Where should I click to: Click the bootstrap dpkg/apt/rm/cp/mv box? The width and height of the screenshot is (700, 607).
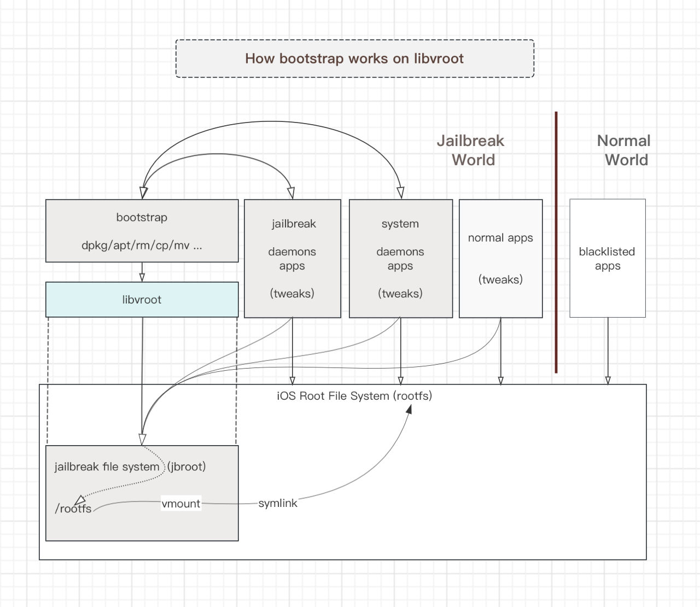click(142, 231)
